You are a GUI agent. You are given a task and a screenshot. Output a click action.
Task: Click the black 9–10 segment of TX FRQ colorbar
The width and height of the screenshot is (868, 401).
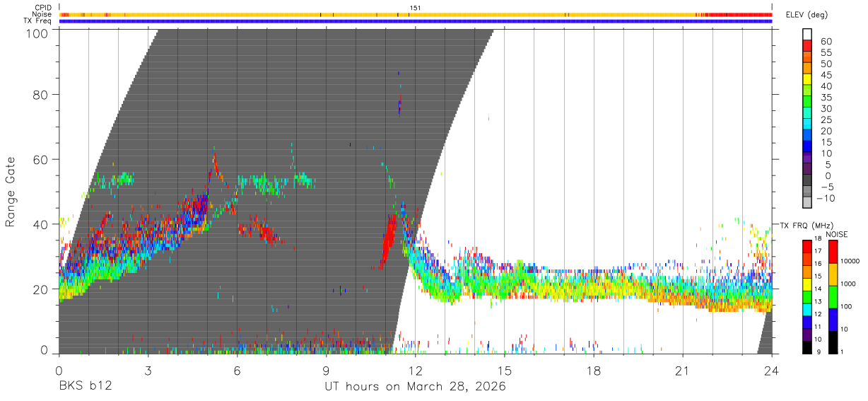click(x=807, y=347)
